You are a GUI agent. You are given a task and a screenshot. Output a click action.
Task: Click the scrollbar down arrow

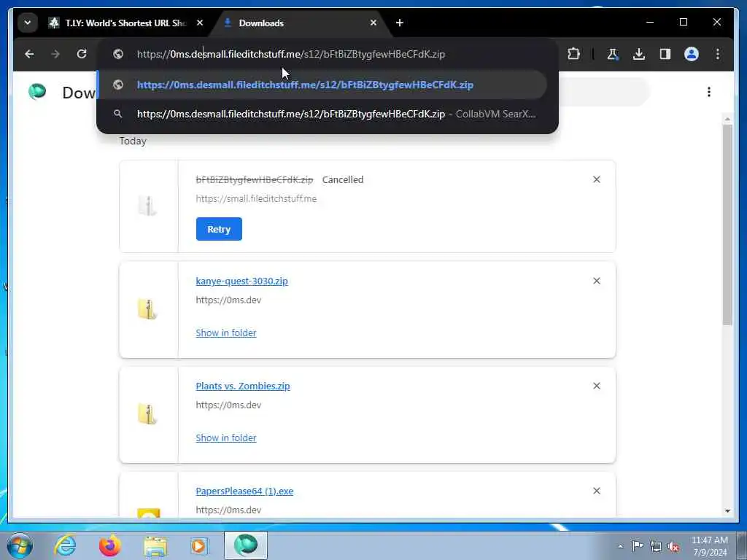[727, 511]
